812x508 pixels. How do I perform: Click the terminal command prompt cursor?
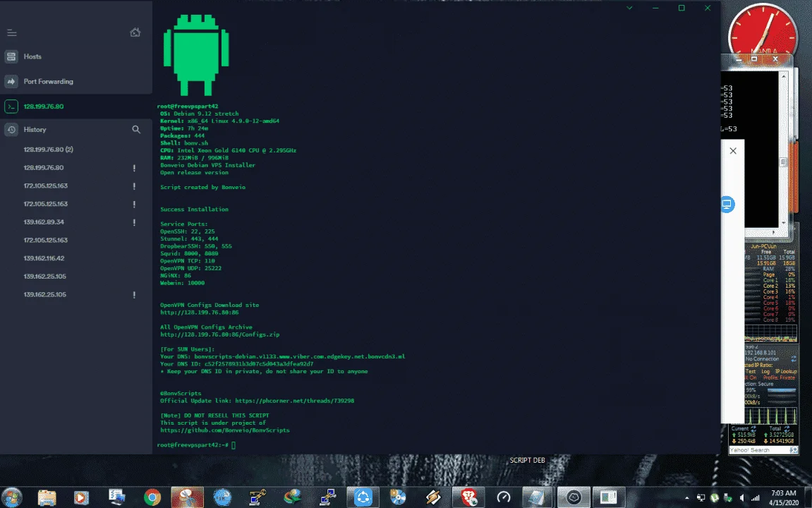tap(234, 445)
